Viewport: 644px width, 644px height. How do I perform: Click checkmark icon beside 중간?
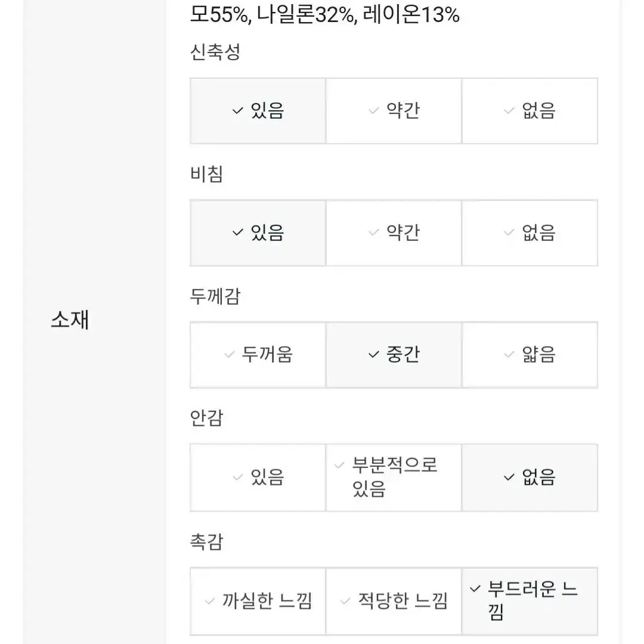[373, 354]
